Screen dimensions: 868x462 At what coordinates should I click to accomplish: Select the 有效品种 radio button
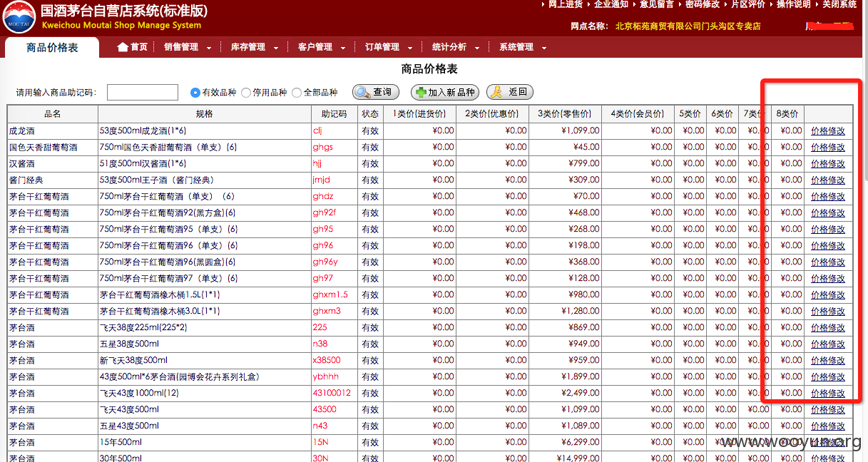195,93
